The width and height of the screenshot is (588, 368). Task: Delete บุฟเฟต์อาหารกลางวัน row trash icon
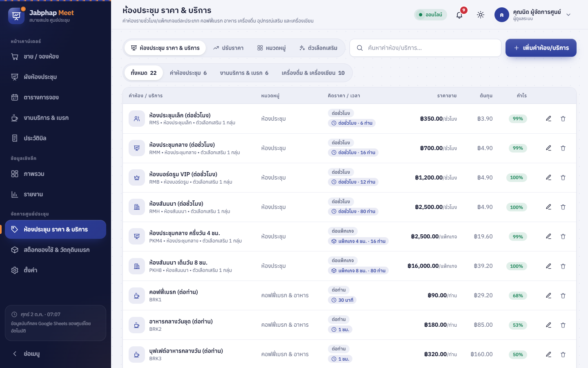pos(563,355)
